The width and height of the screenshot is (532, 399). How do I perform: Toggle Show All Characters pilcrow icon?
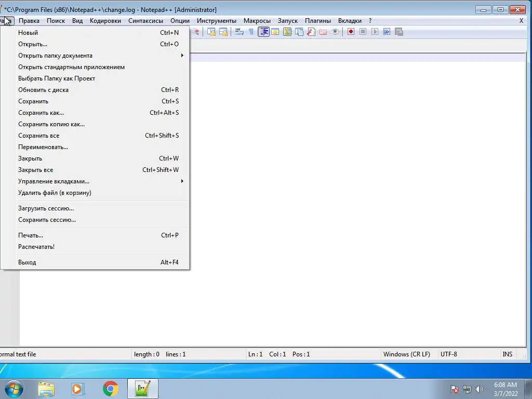coord(251,32)
